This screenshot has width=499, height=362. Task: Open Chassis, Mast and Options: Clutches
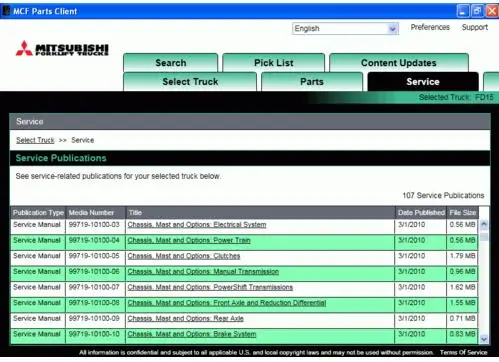(x=184, y=256)
